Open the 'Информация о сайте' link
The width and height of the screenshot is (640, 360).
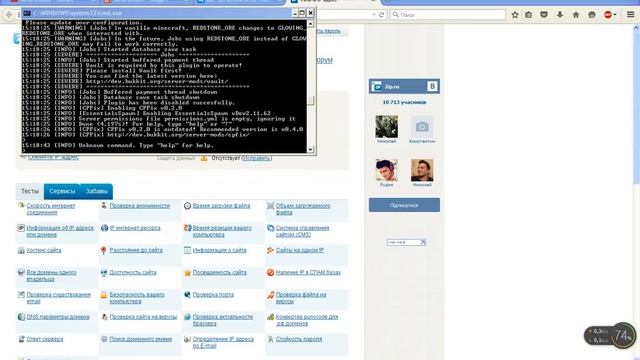[220, 250]
